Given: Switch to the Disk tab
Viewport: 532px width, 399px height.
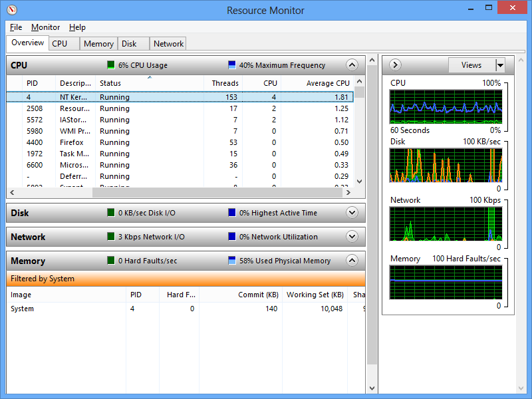Looking at the screenshot, I should tap(134, 44).
